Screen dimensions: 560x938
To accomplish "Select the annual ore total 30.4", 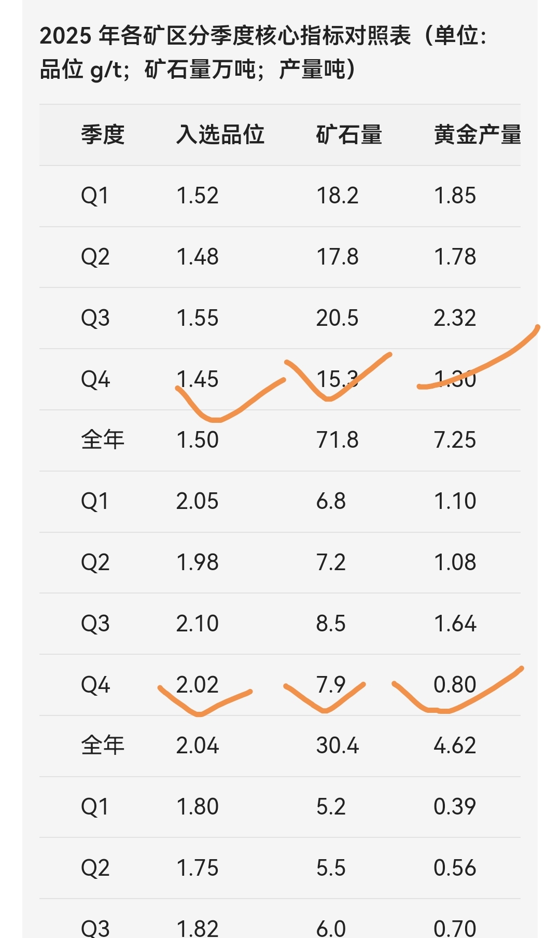I will click(x=338, y=746).
